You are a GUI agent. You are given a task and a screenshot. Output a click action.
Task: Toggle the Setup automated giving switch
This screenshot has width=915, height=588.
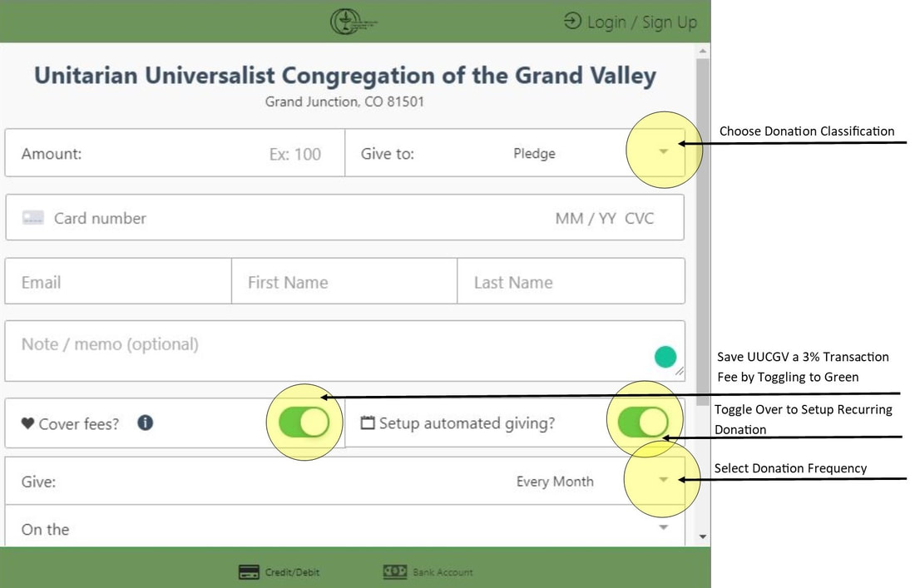tap(643, 422)
